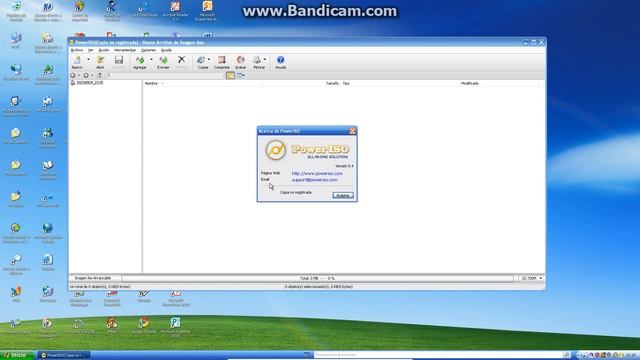Select the MSN butterfly desktop icon

tap(16, 294)
